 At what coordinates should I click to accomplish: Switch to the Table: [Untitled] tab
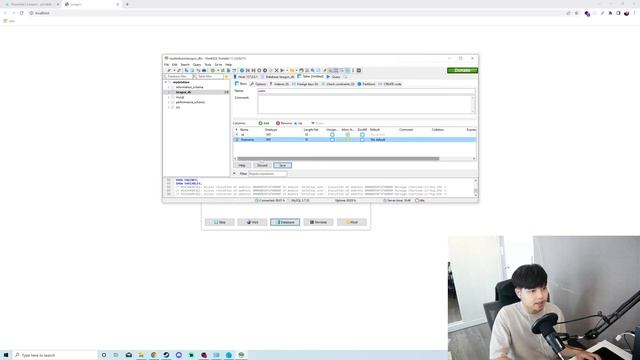click(311, 76)
